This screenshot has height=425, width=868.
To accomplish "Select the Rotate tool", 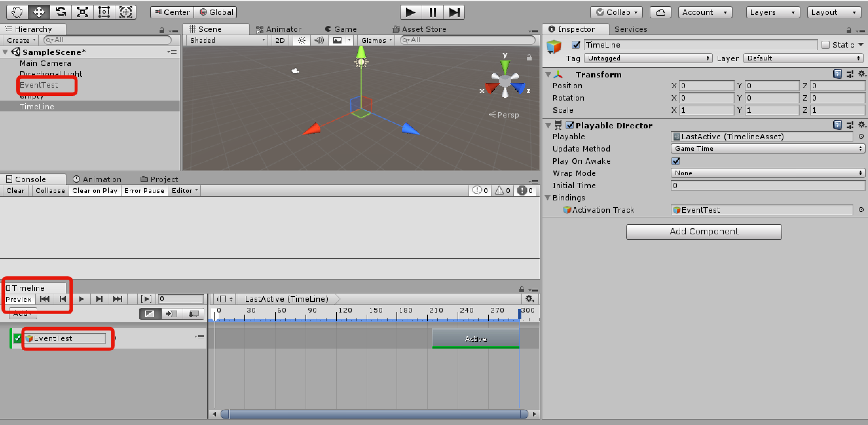I will [x=61, y=12].
